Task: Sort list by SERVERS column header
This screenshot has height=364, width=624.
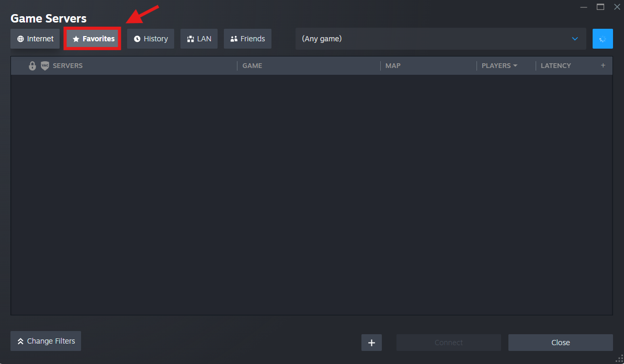Action: (67, 66)
